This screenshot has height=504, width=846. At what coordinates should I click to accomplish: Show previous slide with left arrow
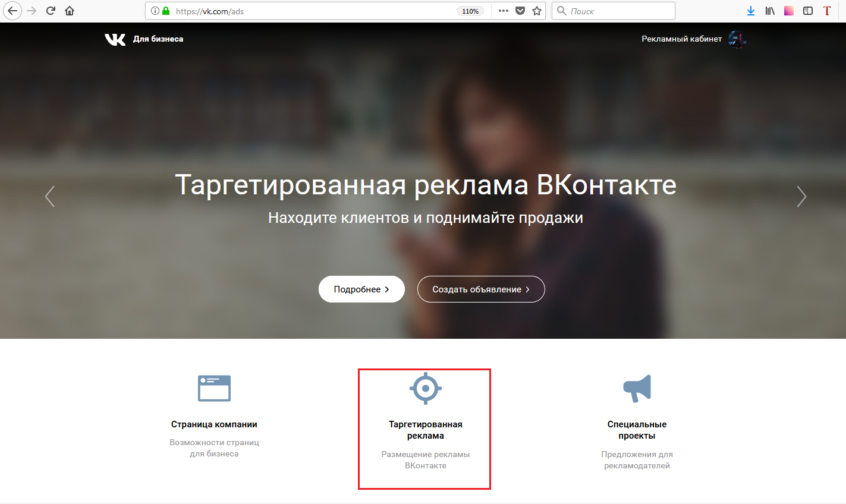50,197
